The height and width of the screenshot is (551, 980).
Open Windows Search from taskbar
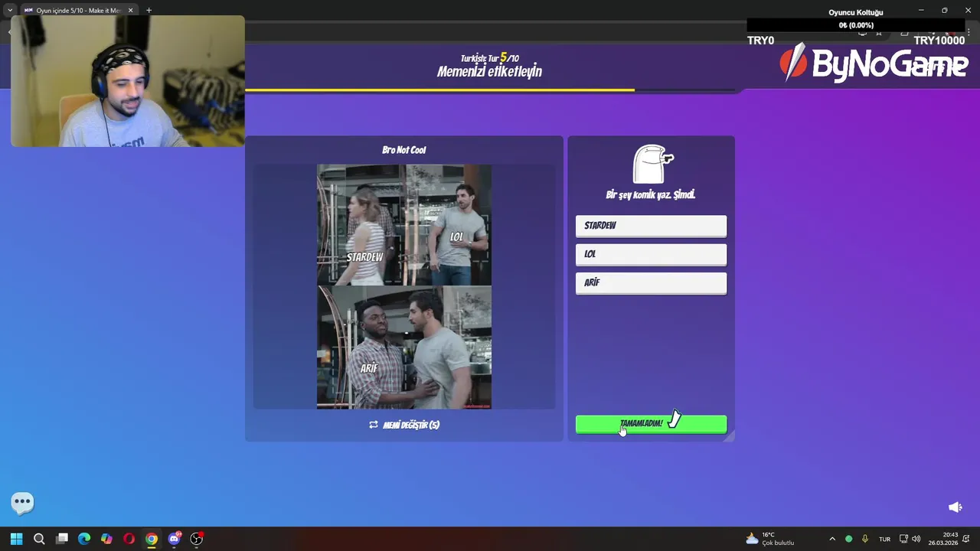(39, 539)
